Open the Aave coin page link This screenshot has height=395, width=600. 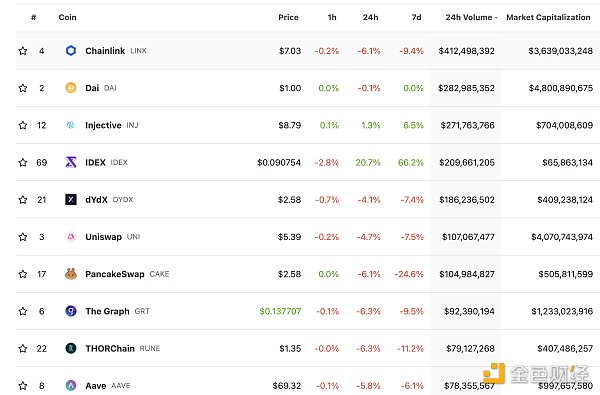coord(96,385)
